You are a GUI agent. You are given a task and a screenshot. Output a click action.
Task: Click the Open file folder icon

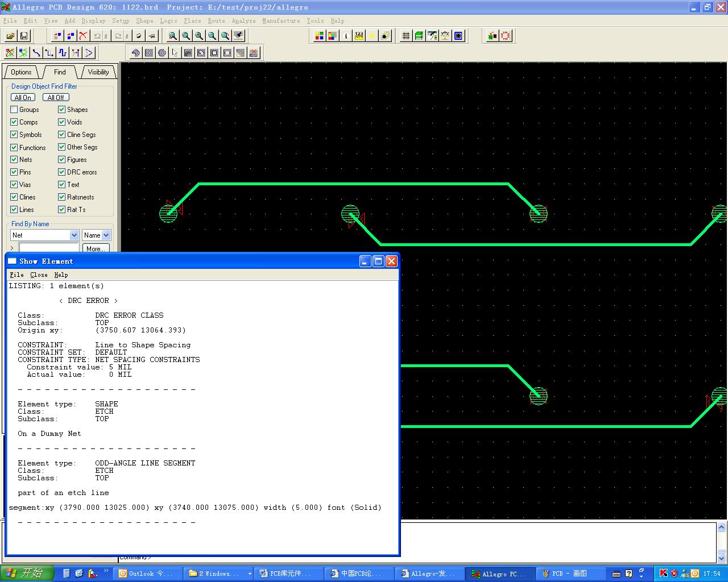tap(10, 36)
